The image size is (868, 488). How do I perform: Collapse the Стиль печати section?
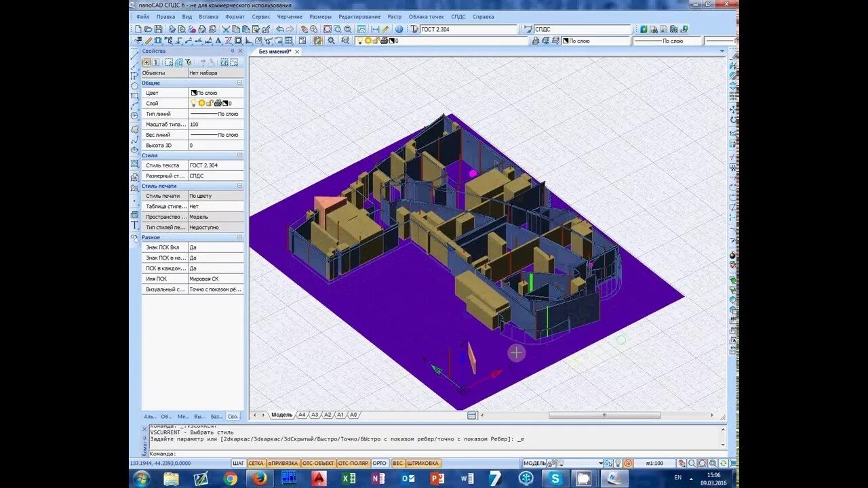(x=239, y=186)
